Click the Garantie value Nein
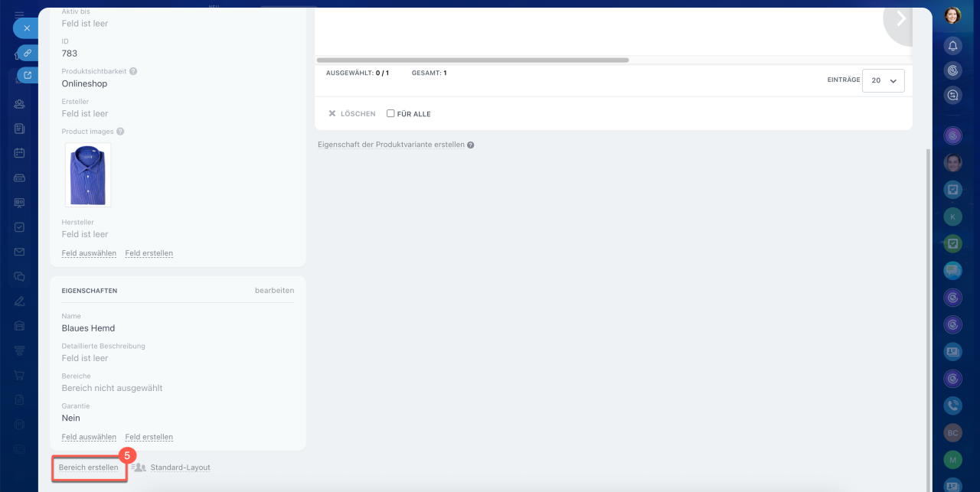 tap(70, 419)
